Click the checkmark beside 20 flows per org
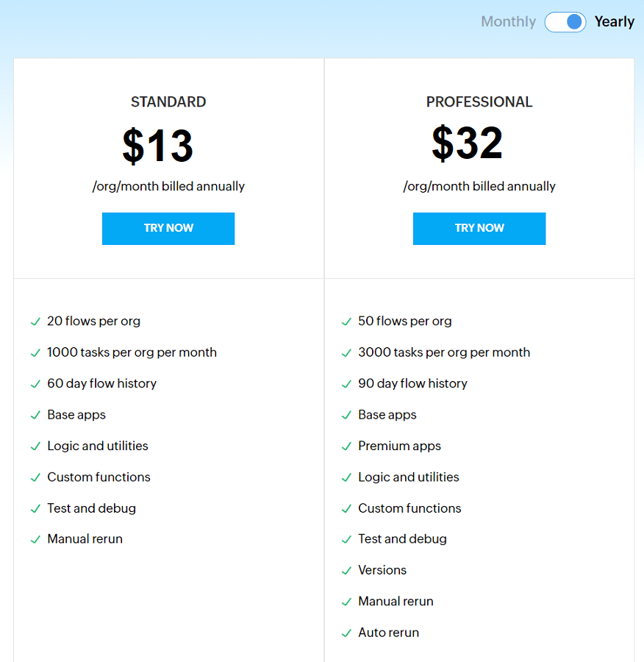The width and height of the screenshot is (644, 662). 35,321
